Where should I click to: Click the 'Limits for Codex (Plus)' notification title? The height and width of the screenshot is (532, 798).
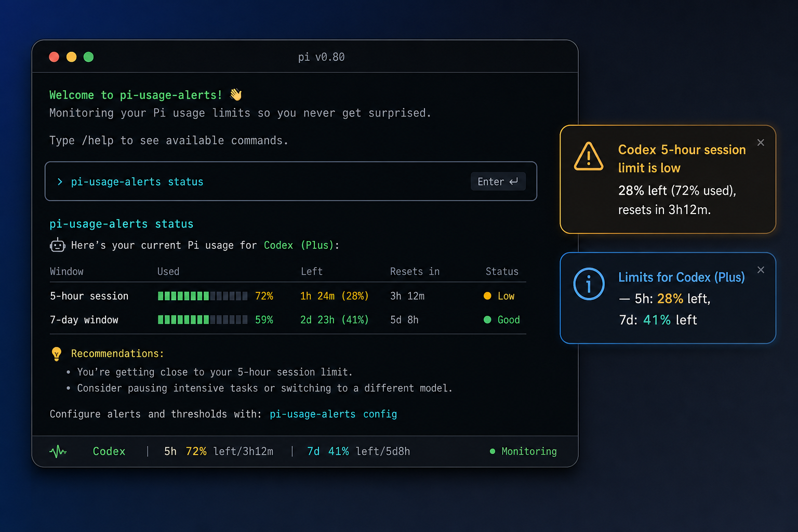[682, 277]
